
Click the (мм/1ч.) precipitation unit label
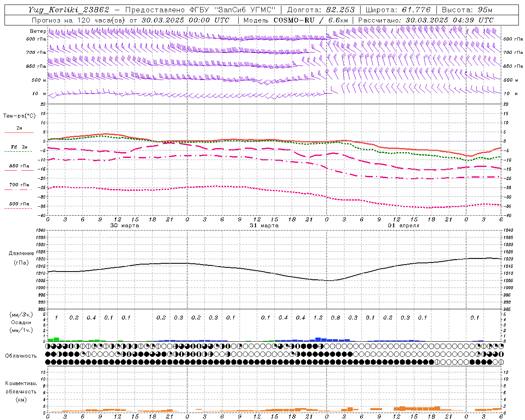click(x=21, y=330)
